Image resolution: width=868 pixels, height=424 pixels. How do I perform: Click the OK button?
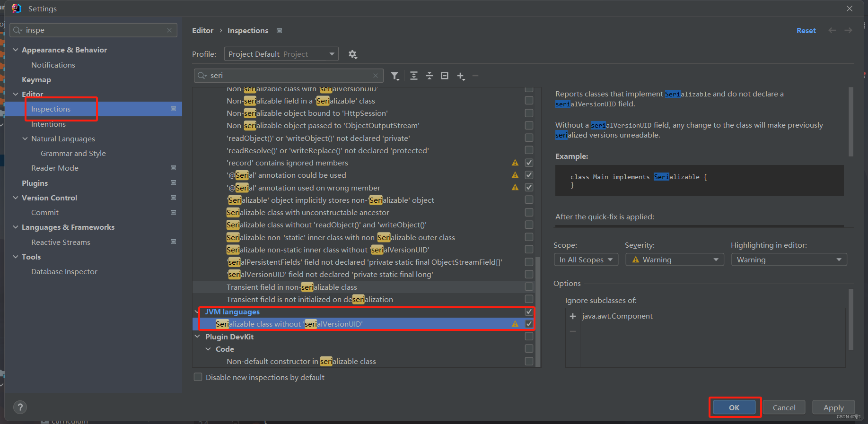tap(734, 407)
